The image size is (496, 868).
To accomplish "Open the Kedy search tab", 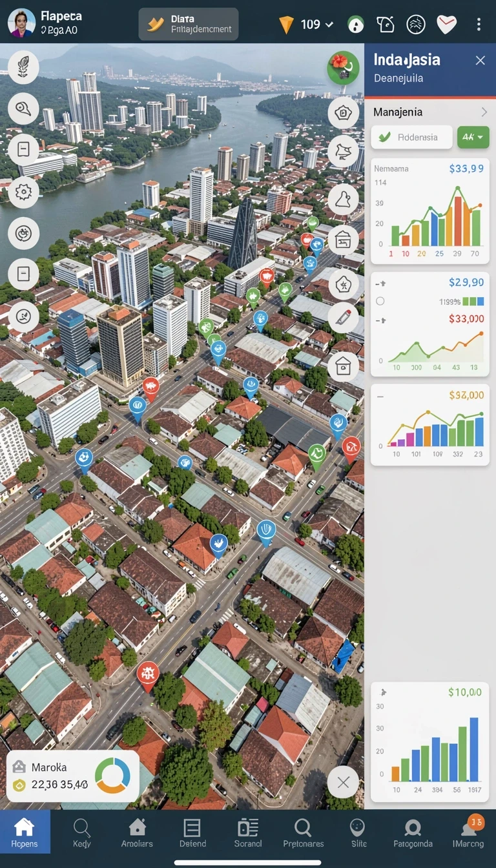I will tap(82, 832).
